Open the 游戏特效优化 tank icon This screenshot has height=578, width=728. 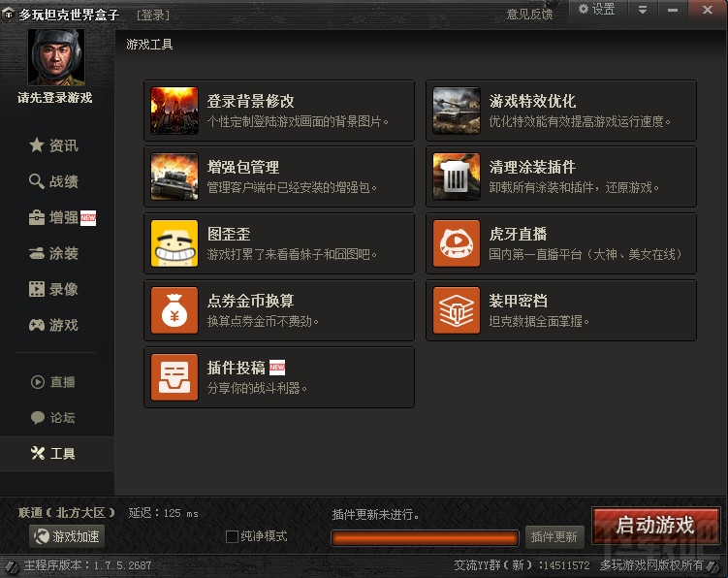(x=457, y=111)
